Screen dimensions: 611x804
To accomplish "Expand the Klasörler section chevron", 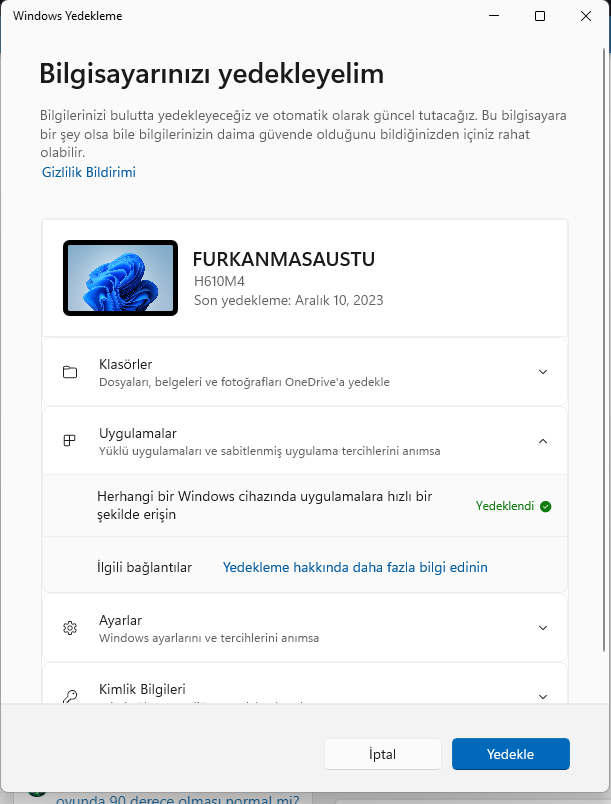I will coord(543,372).
